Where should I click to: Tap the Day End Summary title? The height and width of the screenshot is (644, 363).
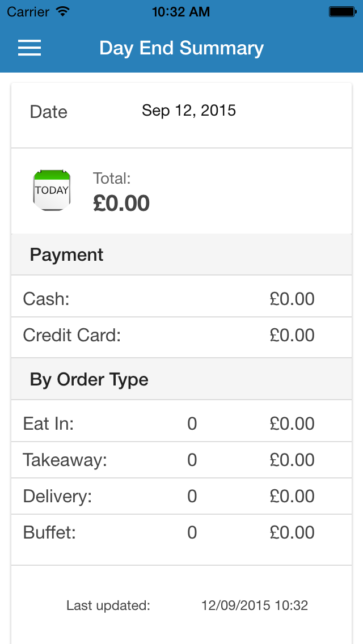(181, 48)
